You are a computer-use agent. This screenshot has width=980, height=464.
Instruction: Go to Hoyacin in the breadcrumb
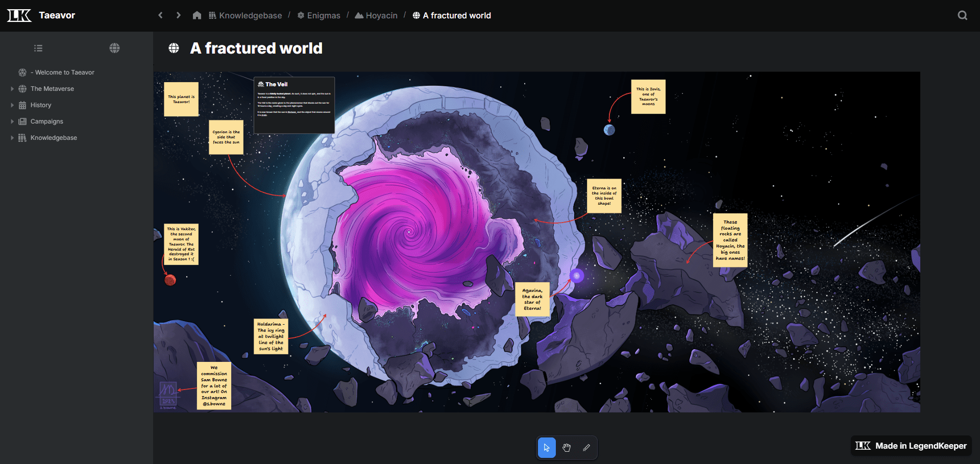381,15
